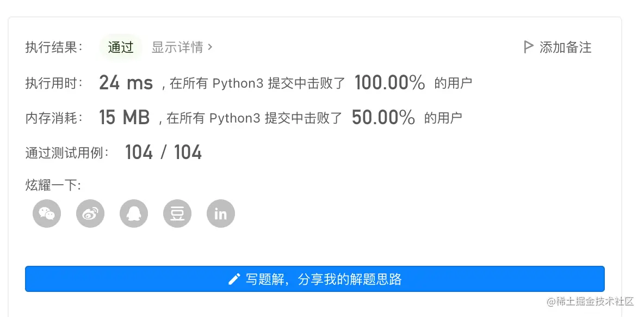Expand details via the 显示详情 chevron arrow
The image size is (644, 317).
210,47
